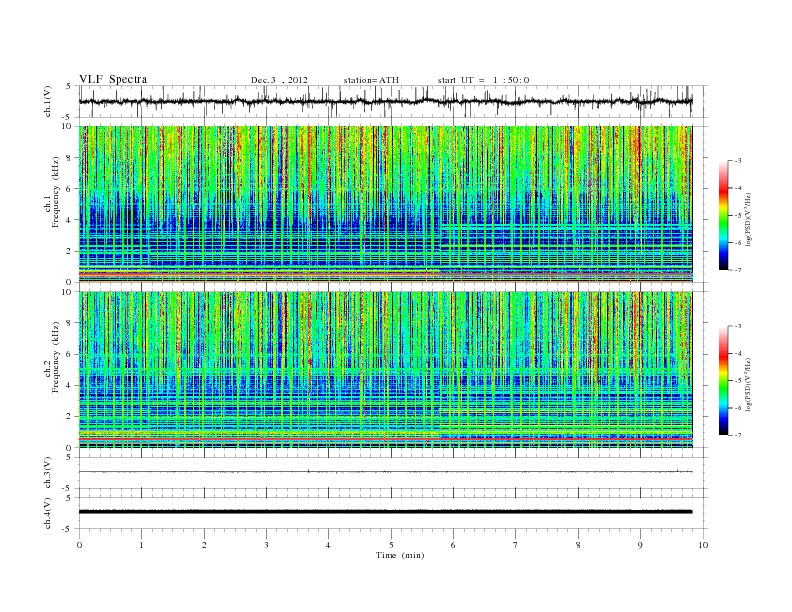Click the time axis tick label "2"
Viewport: 792px width, 612px height.
(204, 545)
